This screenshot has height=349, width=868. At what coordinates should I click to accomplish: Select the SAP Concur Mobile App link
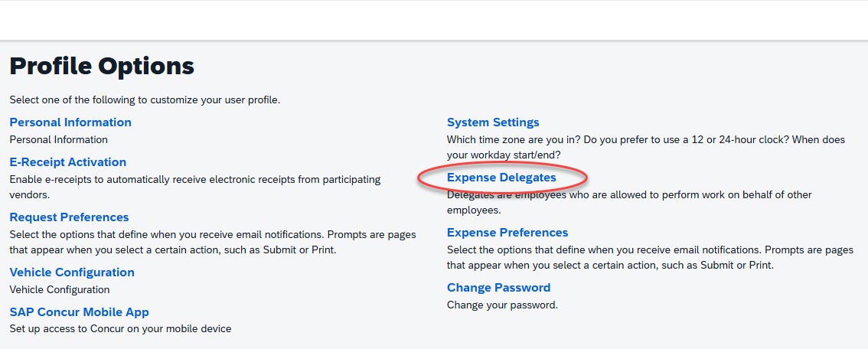coord(79,312)
